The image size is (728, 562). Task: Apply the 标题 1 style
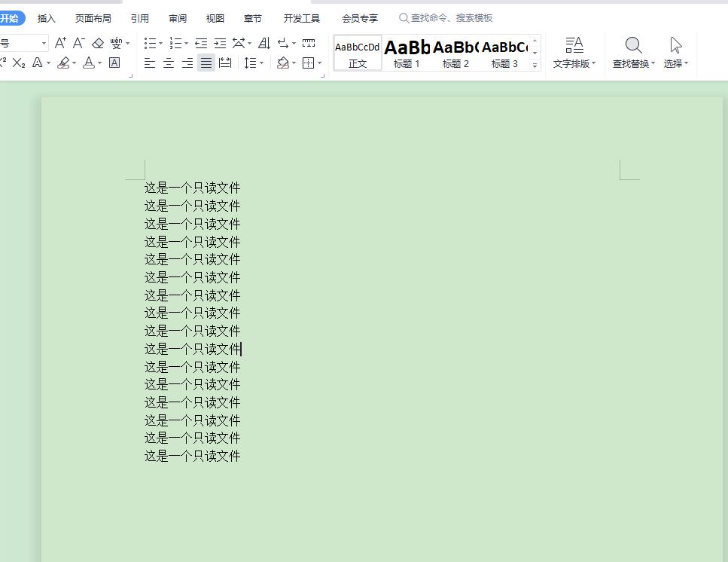tap(407, 53)
